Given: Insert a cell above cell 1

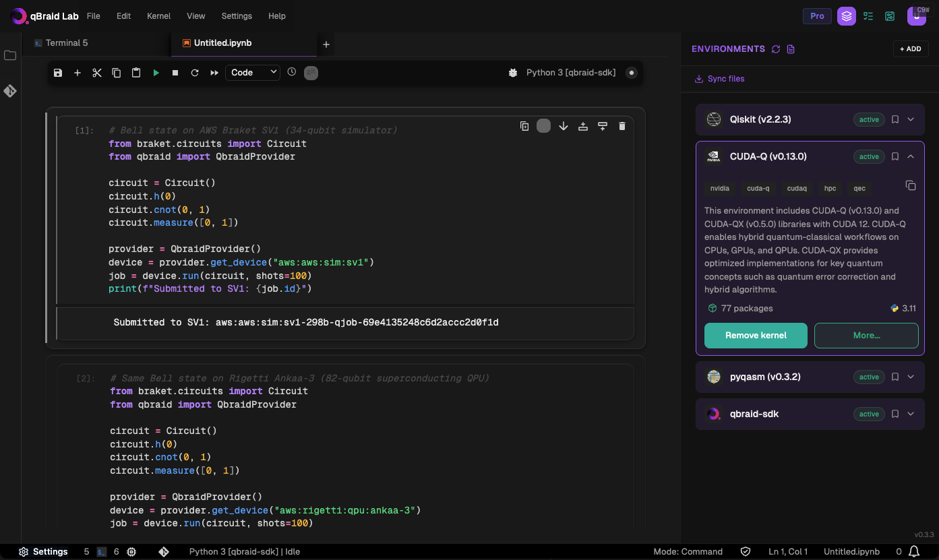Looking at the screenshot, I should 583,126.
